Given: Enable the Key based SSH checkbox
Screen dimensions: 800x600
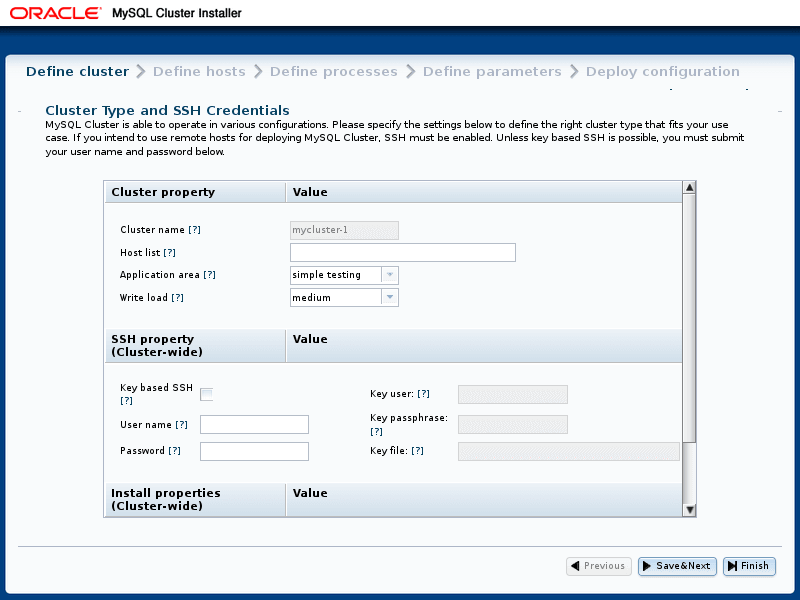Looking at the screenshot, I should pyautogui.click(x=206, y=394).
